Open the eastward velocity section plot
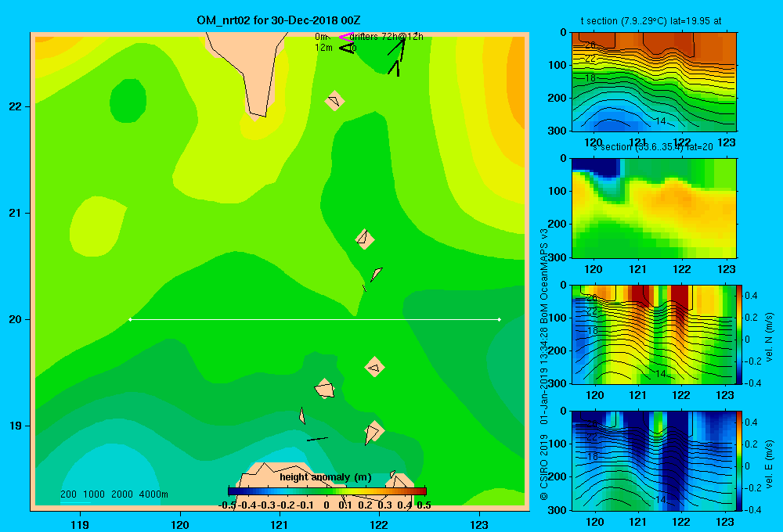The width and height of the screenshot is (783, 532). coord(654,461)
